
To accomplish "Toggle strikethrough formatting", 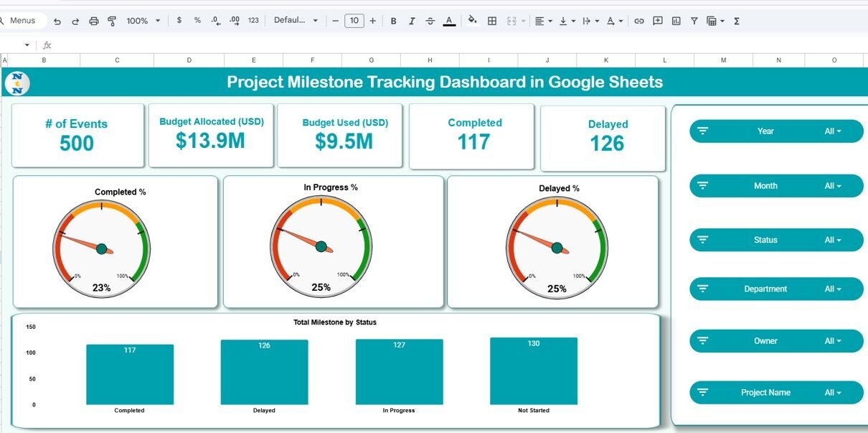I will [430, 21].
